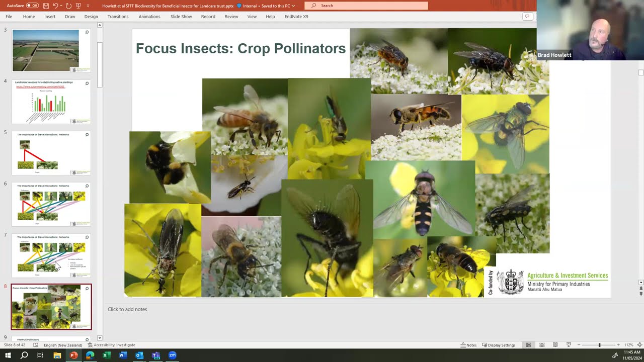Screen dimensions: 644x362
Task: Open Zoom from the taskbar
Action: 172,355
